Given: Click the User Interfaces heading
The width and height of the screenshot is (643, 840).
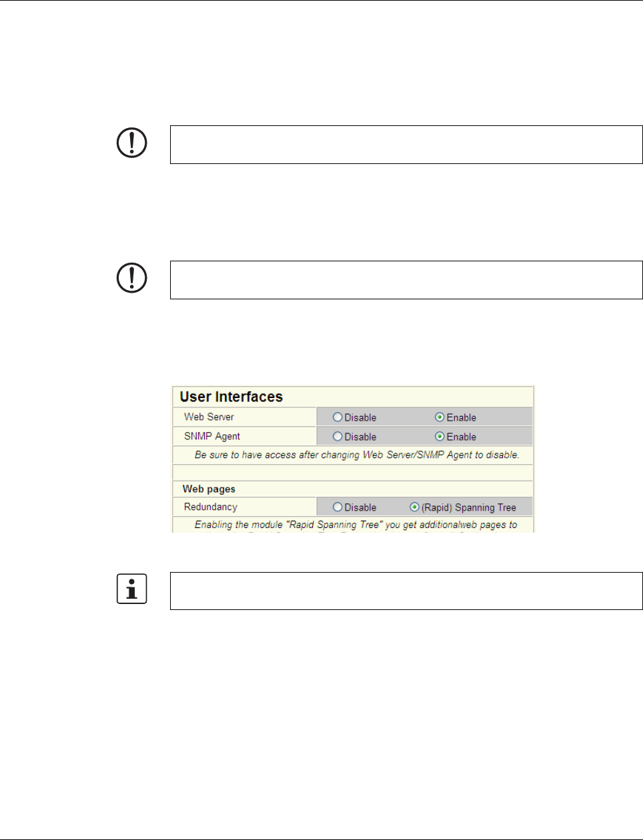Looking at the screenshot, I should pos(231,397).
